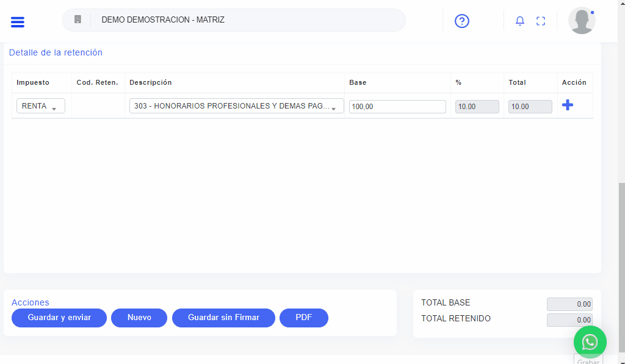Click the Base amount input field

pos(397,107)
